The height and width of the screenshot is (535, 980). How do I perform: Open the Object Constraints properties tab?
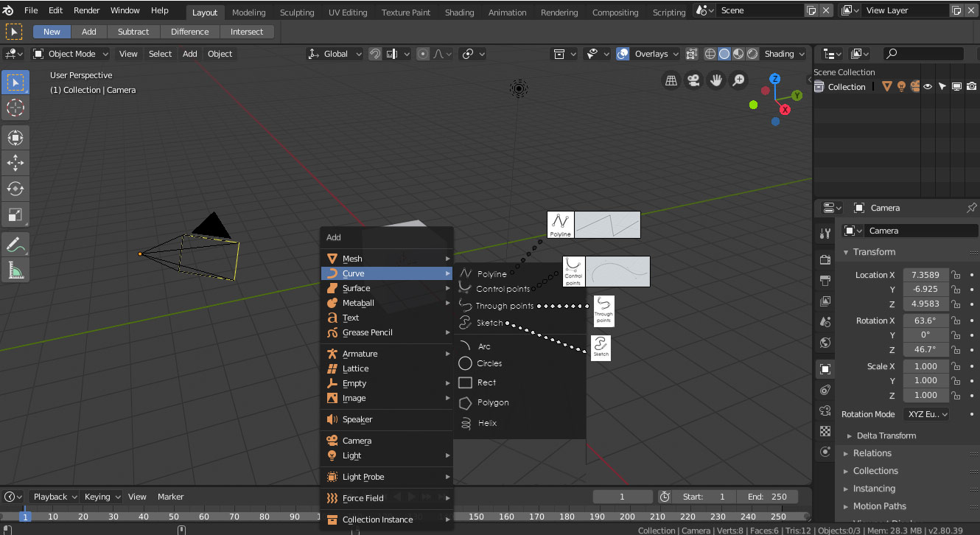[x=825, y=390]
